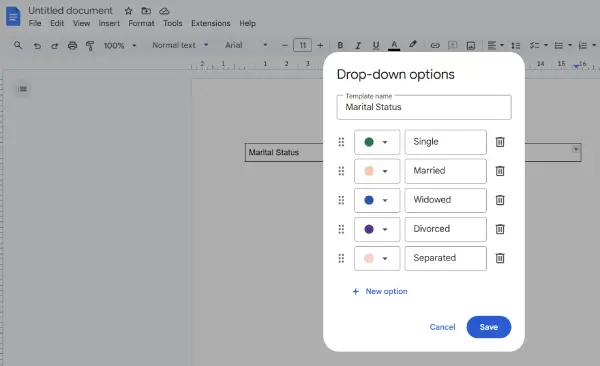Screen dimensions: 600x366
Task: Open the 100% zoom dropdown
Action: (120, 46)
